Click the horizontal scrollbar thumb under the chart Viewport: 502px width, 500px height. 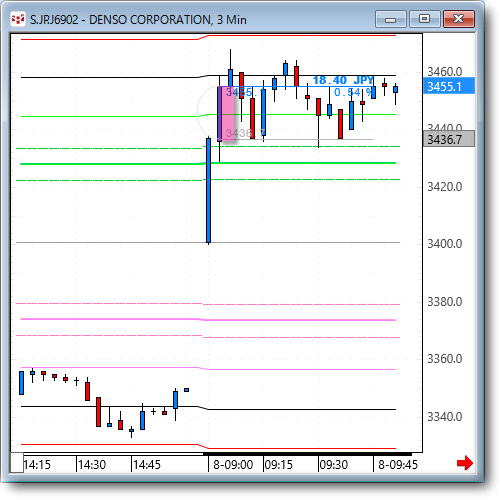(x=307, y=454)
